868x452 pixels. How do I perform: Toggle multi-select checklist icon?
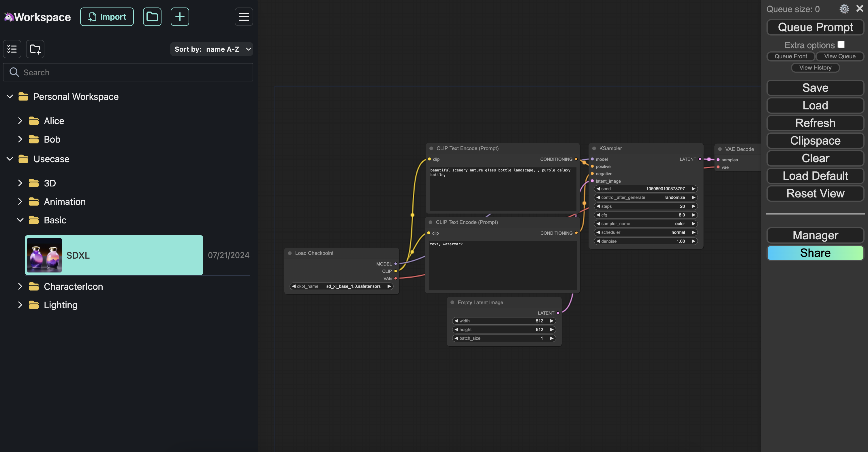tap(12, 49)
